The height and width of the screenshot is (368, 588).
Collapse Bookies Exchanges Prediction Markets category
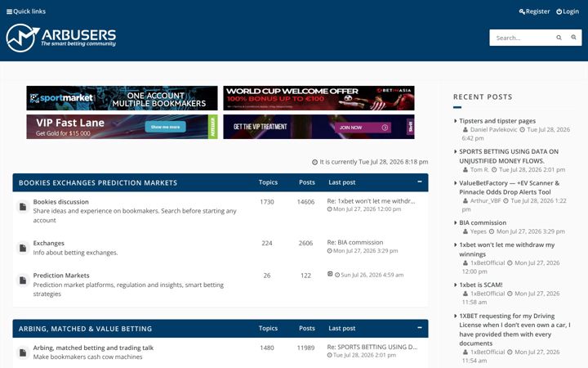(x=420, y=182)
